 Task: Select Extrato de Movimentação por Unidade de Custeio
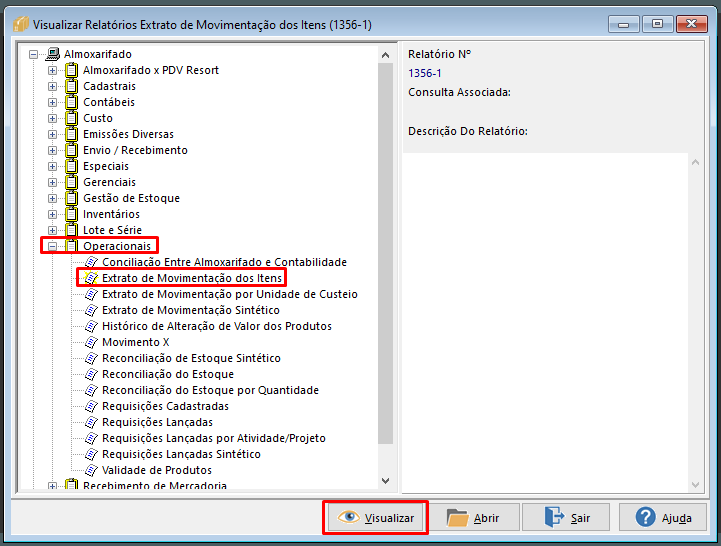pyautogui.click(x=229, y=294)
